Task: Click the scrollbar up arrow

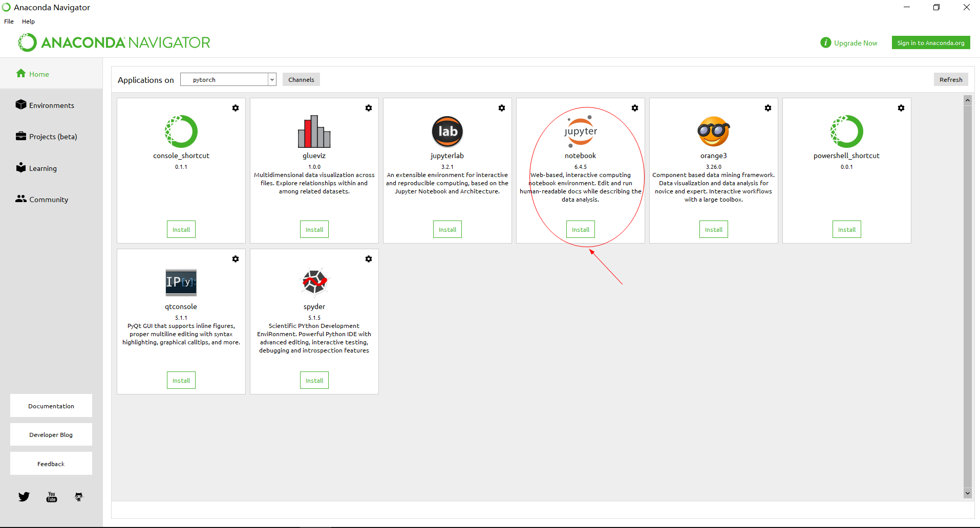Action: (x=968, y=100)
